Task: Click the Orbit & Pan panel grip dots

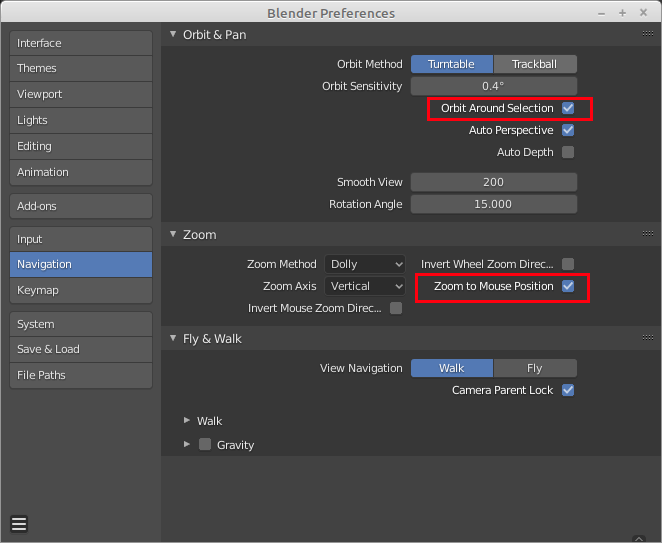Action: click(x=647, y=34)
